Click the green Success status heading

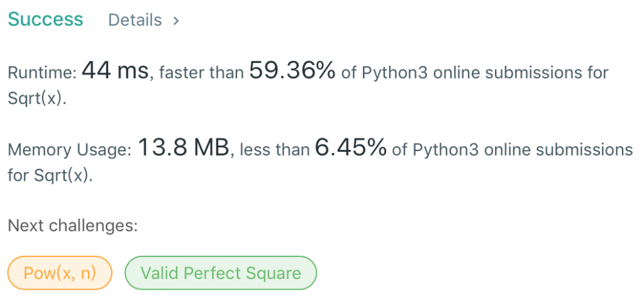tap(45, 20)
